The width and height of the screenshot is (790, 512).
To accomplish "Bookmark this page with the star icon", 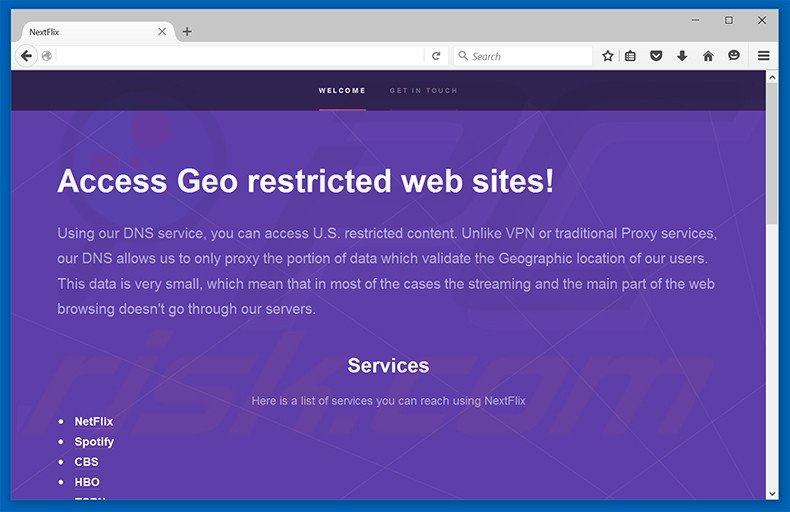I will click(x=607, y=56).
